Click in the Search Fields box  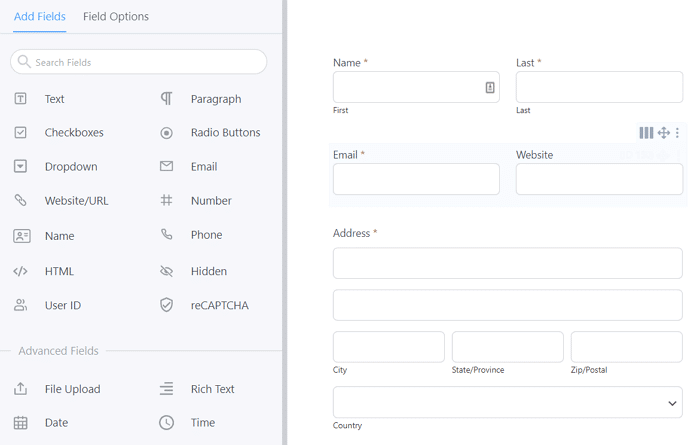point(139,62)
